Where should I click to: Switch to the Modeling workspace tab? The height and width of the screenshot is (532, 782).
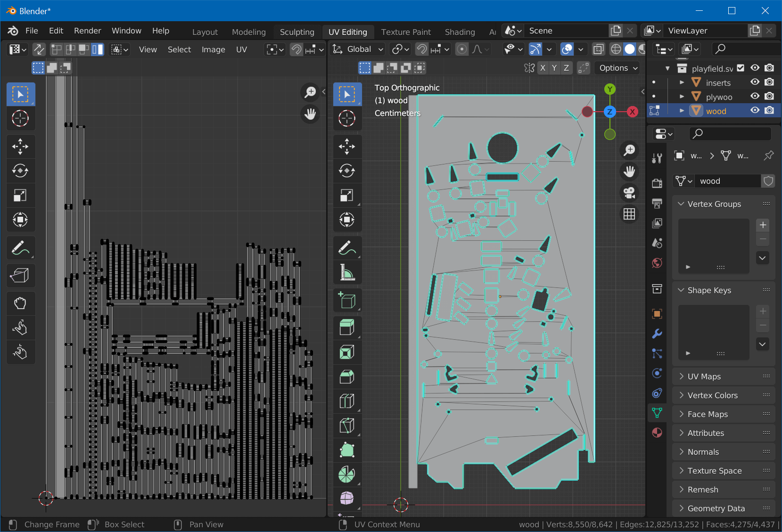click(248, 32)
